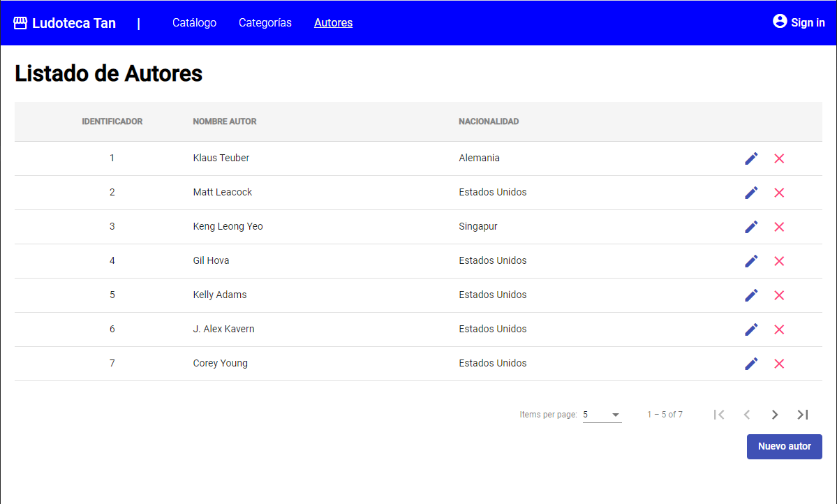Open the Items per page dropdown
The height and width of the screenshot is (504, 837).
(x=602, y=415)
